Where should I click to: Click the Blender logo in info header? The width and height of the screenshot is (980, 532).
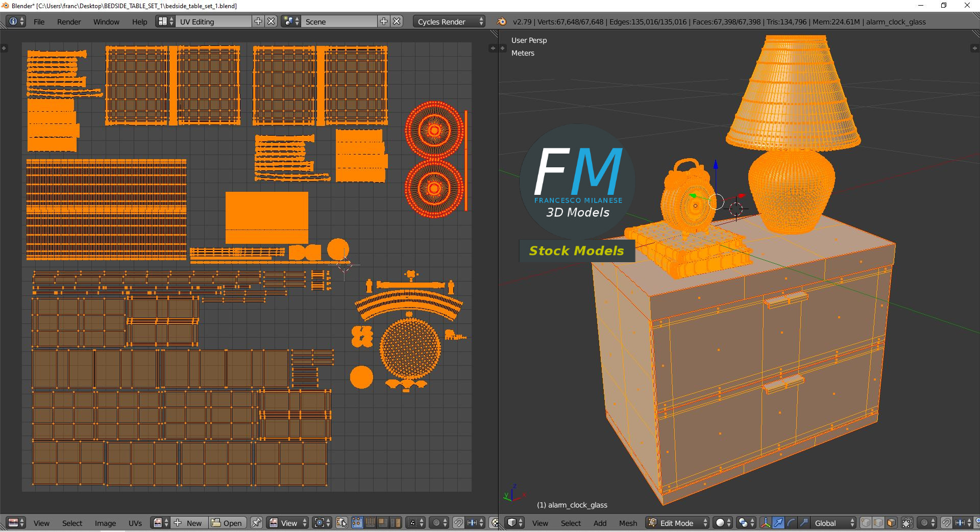point(502,21)
